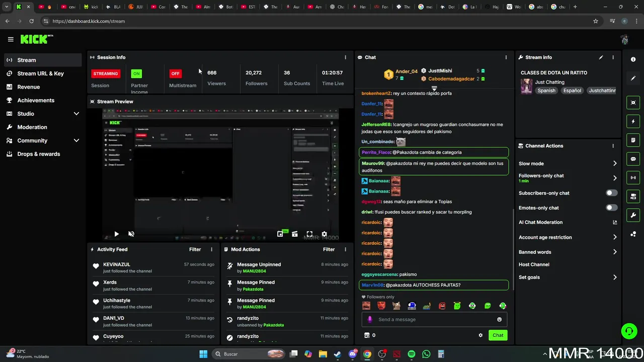This screenshot has width=644, height=362.
Task: Click the Español tag chip
Action: click(572, 90)
